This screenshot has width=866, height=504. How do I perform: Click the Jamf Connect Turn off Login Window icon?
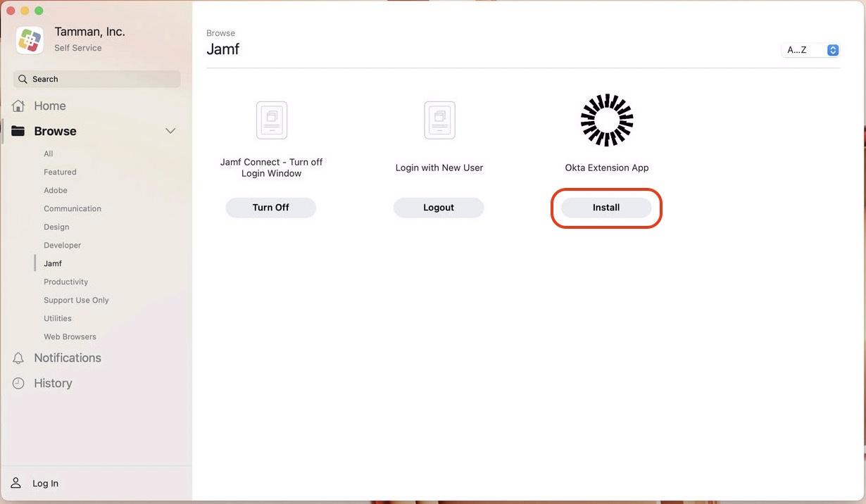272,120
